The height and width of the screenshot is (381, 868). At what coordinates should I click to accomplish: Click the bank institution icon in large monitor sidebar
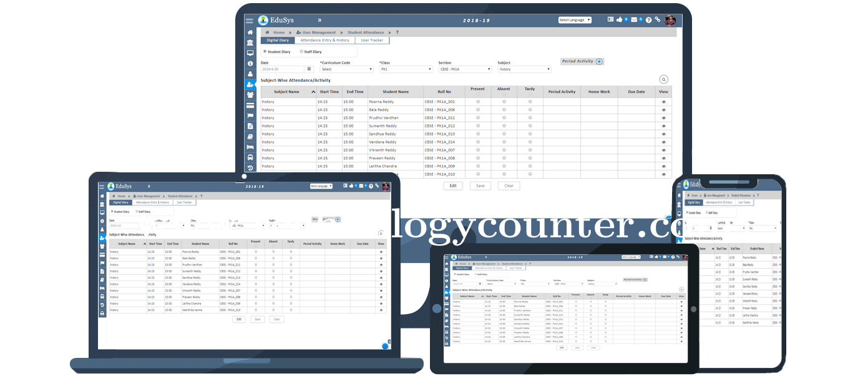click(x=250, y=42)
